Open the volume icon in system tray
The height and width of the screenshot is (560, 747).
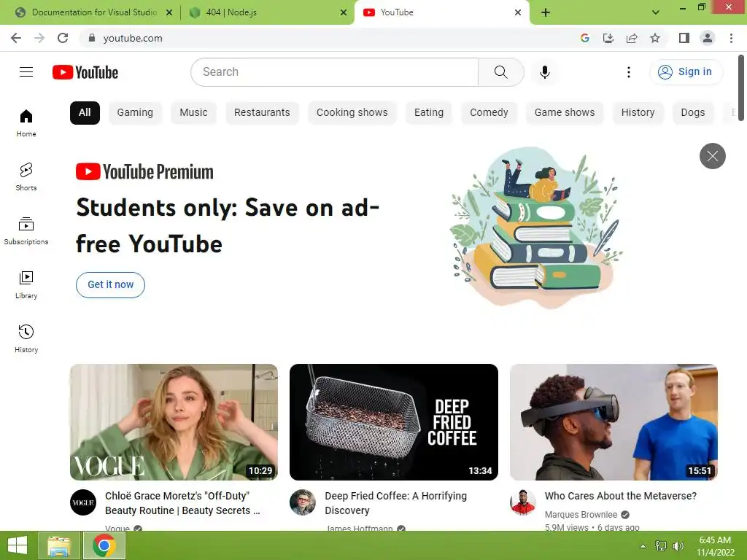678,546
